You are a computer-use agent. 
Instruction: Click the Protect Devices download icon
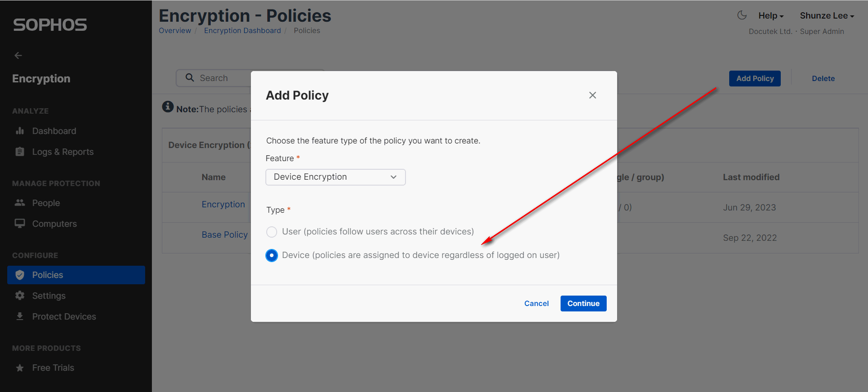coord(20,316)
